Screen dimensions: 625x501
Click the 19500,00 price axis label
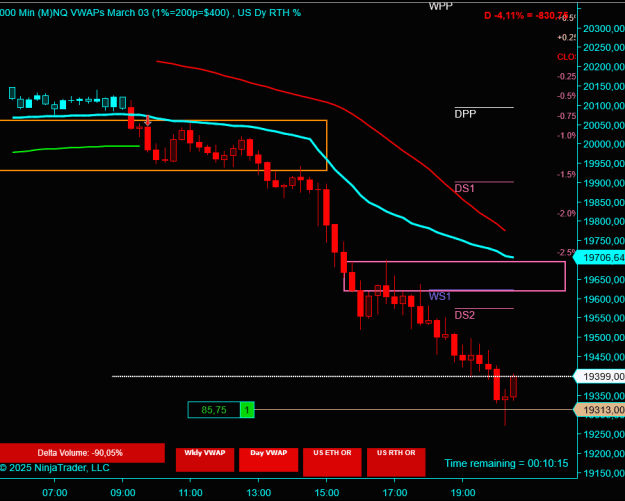603,338
